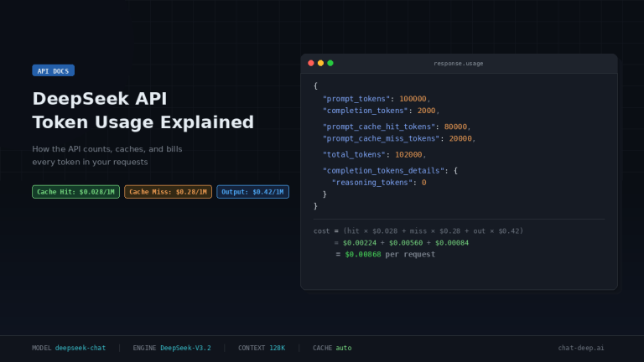The height and width of the screenshot is (362, 644).
Task: Click the API DOCS badge
Action: 54,70
